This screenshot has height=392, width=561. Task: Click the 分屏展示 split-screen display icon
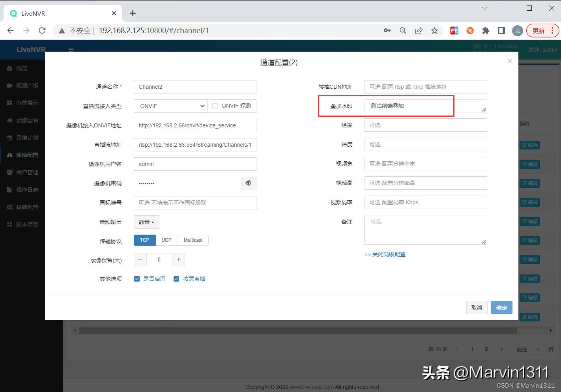[x=9, y=103]
